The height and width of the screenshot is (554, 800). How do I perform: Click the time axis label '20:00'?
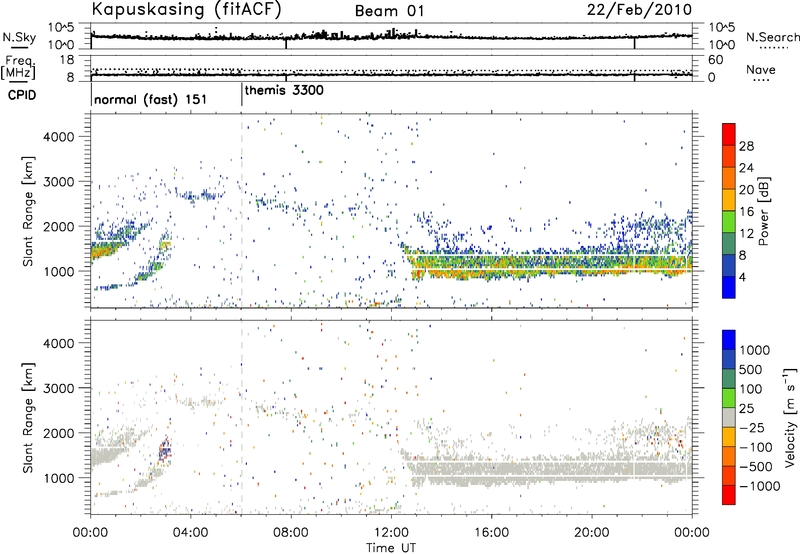(592, 533)
